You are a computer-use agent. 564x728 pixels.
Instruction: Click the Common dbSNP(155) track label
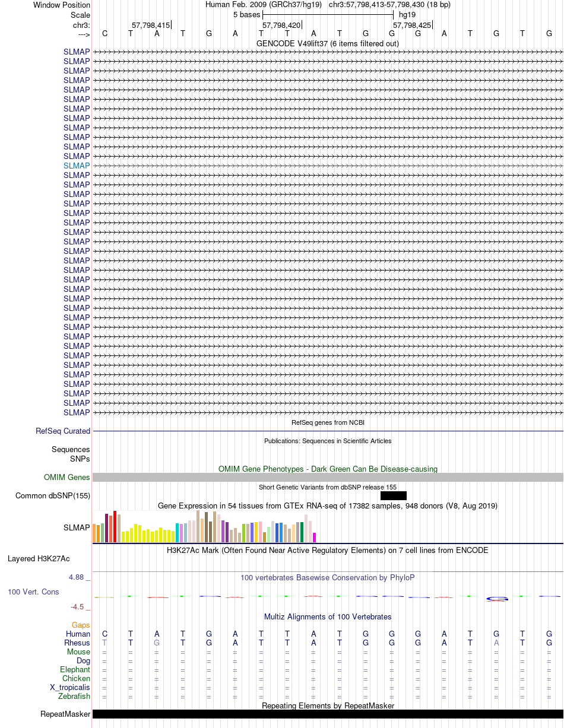tap(53, 496)
